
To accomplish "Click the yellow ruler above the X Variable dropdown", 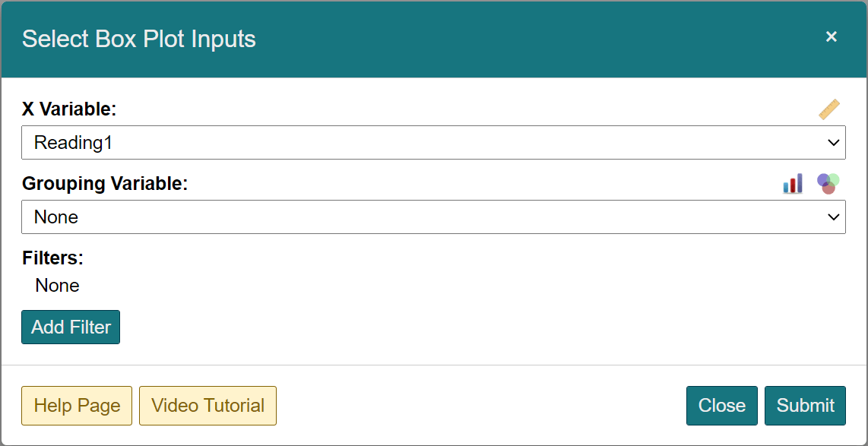I will (829, 109).
